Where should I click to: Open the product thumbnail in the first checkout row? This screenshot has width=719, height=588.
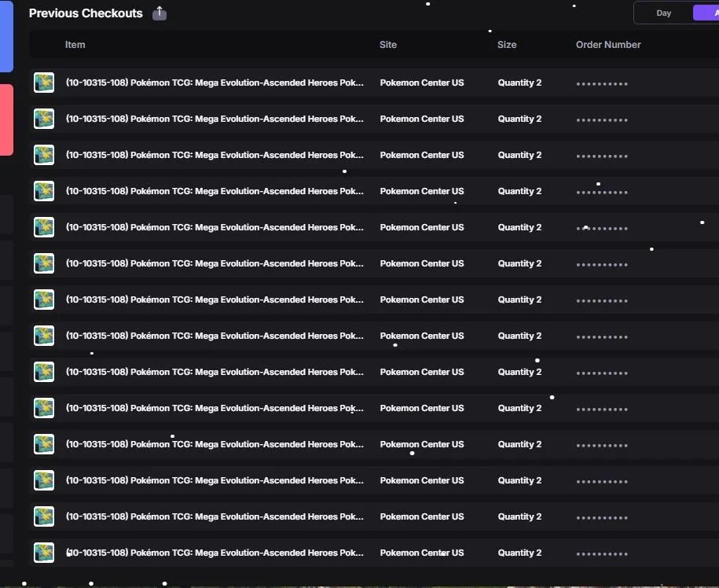click(44, 83)
